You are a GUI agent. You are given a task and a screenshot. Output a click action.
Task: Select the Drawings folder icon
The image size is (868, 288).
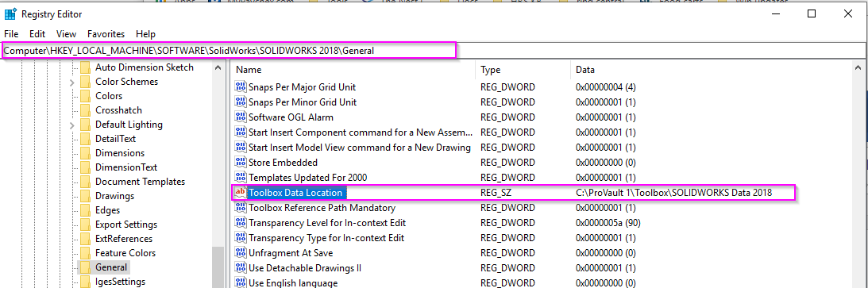click(x=85, y=196)
